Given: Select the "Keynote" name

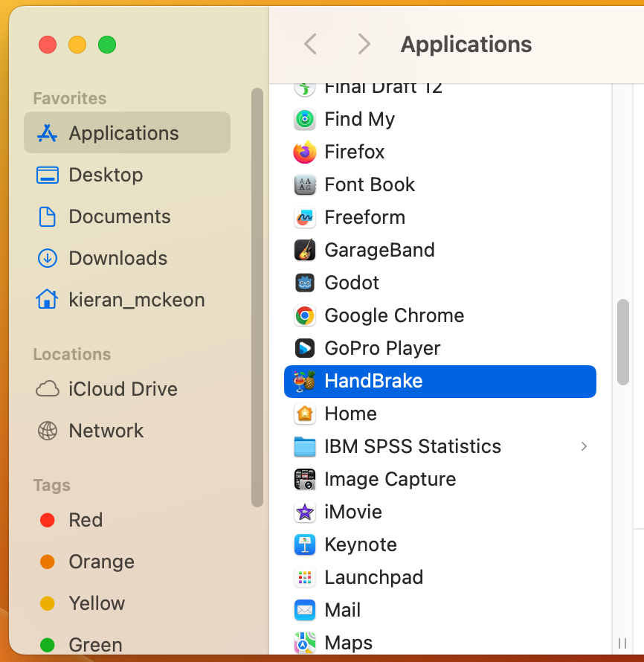Looking at the screenshot, I should click(361, 544).
